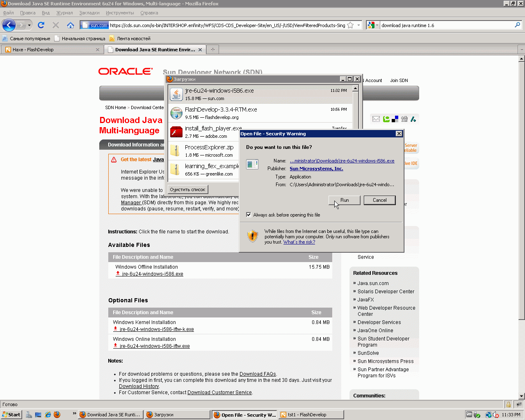Click the Join SDN link

coord(399,80)
